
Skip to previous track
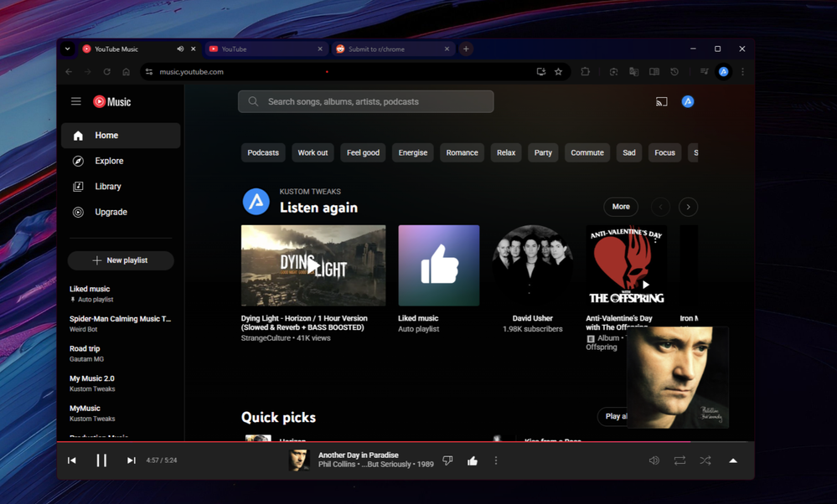(71, 460)
